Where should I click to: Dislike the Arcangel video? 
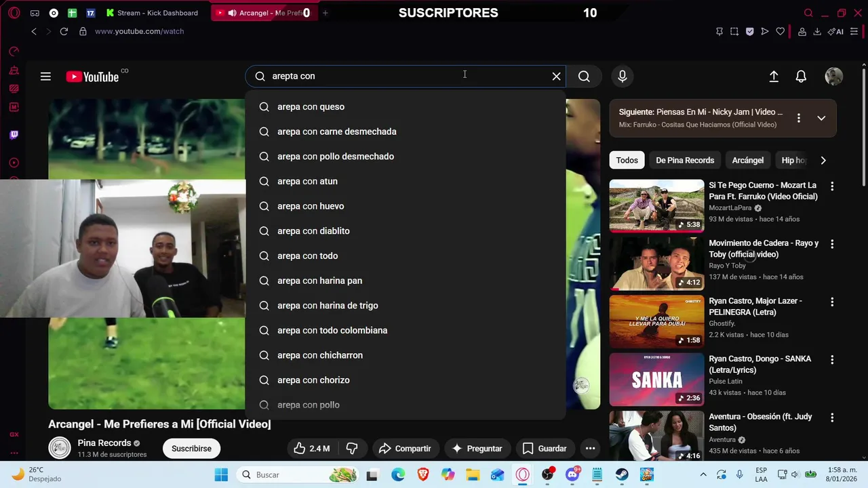(x=352, y=449)
